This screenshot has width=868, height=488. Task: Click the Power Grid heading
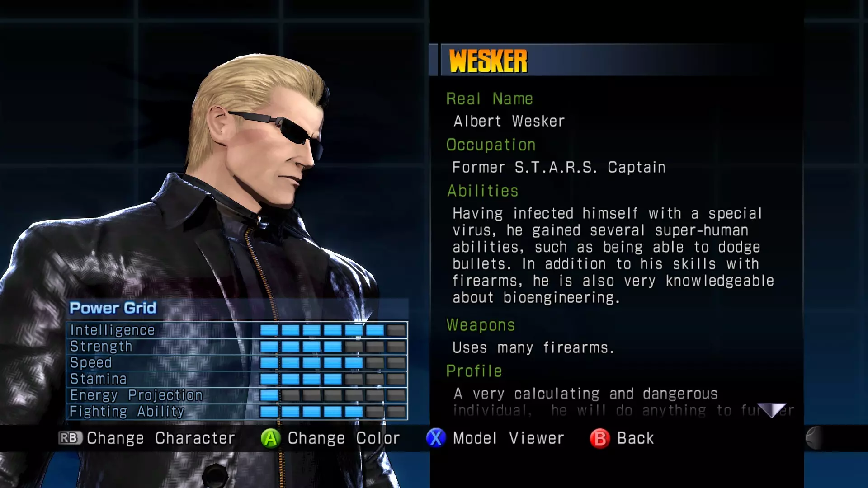point(113,308)
